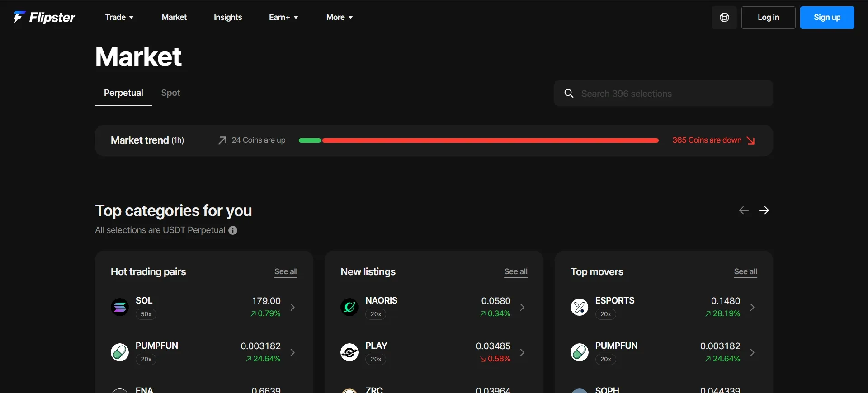Viewport: 868px width, 393px height.
Task: Click See all for Top movers
Action: click(x=745, y=271)
